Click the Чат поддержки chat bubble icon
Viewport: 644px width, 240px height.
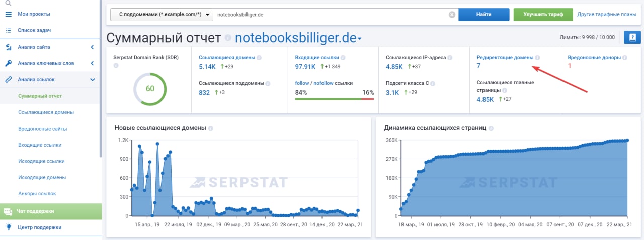(8, 211)
